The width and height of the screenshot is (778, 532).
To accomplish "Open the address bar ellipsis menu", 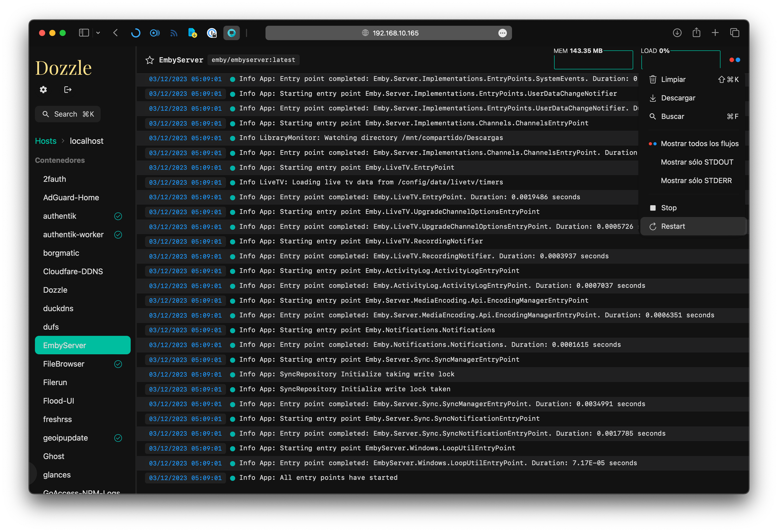I will tap(503, 33).
